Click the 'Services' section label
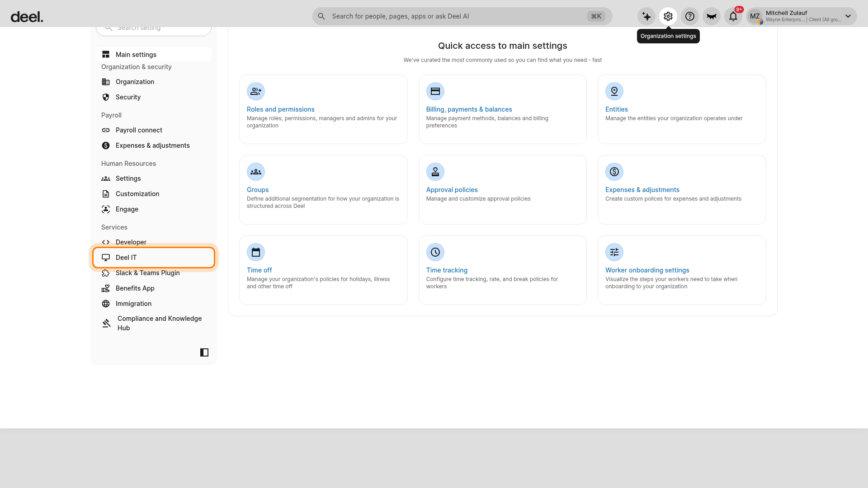 coord(114,227)
